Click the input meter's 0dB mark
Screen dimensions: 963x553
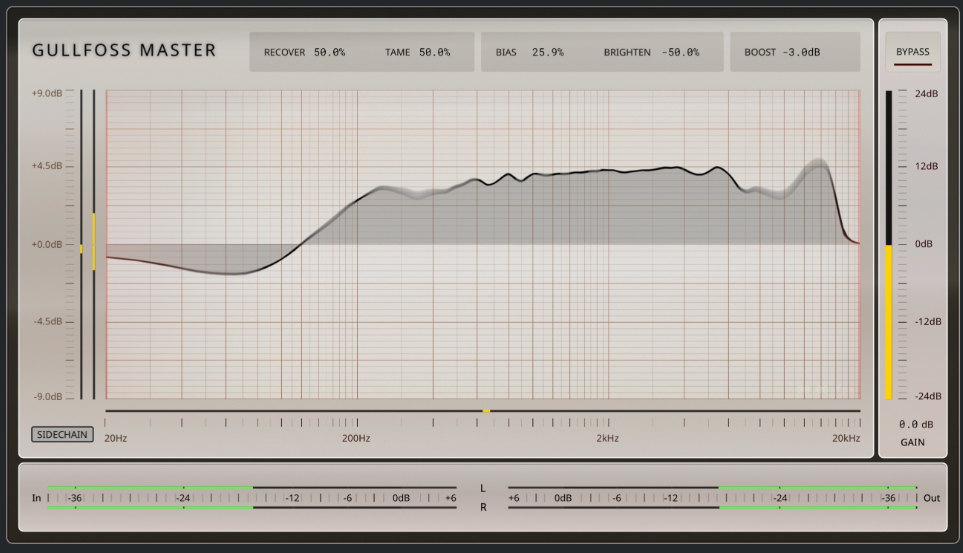(x=401, y=498)
